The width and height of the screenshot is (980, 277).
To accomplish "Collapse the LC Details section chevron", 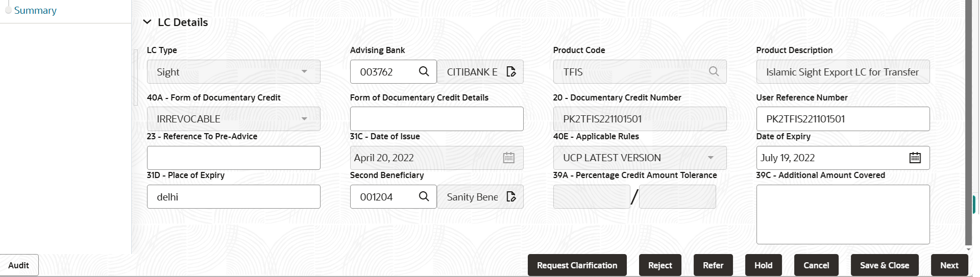I will (147, 22).
